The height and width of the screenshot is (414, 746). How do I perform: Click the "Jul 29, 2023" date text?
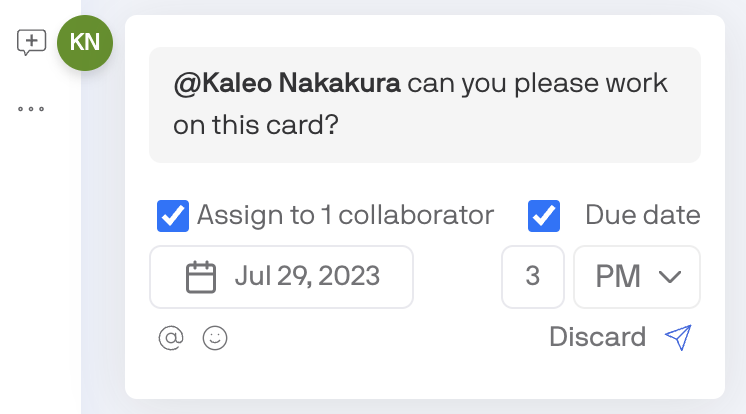pos(307,277)
